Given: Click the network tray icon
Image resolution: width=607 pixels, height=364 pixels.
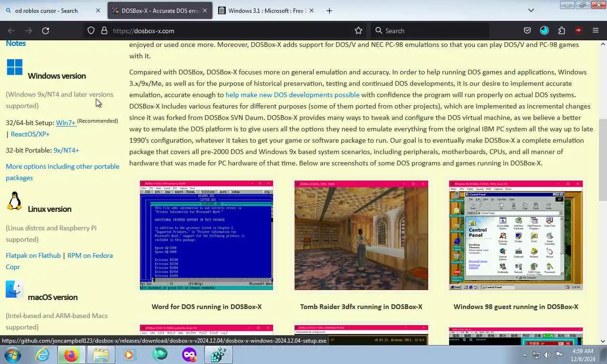Looking at the screenshot, I should (536, 355).
